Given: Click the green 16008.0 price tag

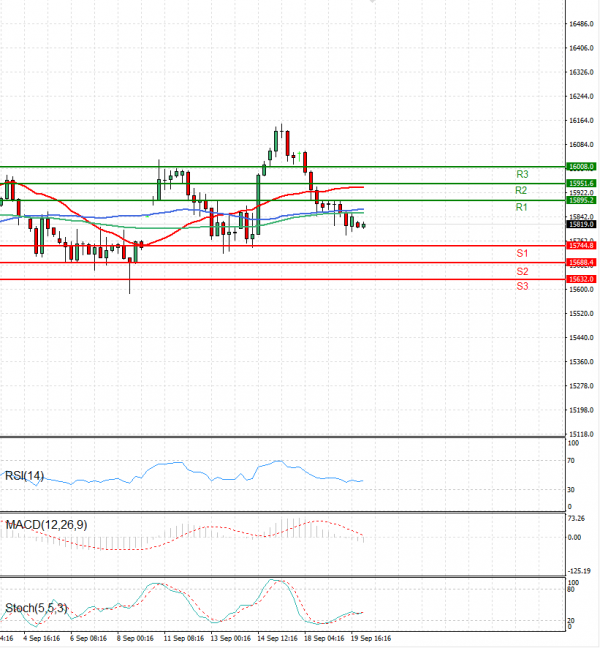Looking at the screenshot, I should tap(582, 166).
